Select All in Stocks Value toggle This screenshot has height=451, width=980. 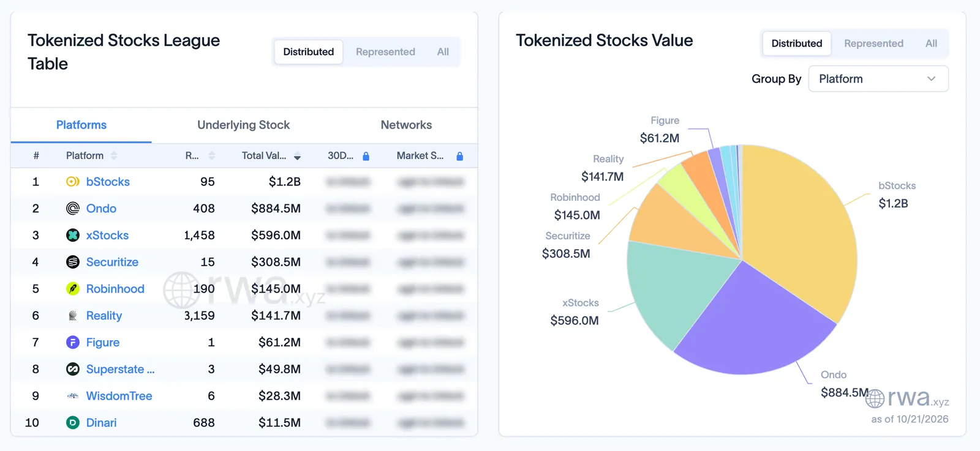pos(931,43)
